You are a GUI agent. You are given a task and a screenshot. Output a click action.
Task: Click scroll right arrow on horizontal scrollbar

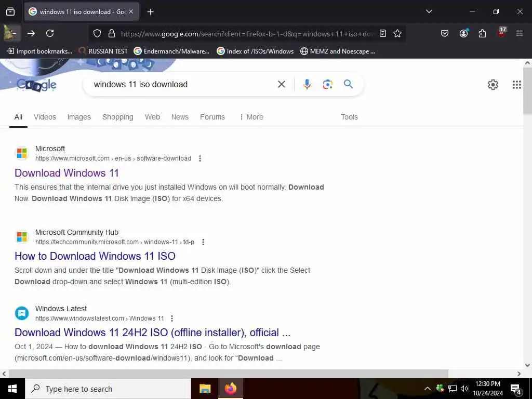519,374
